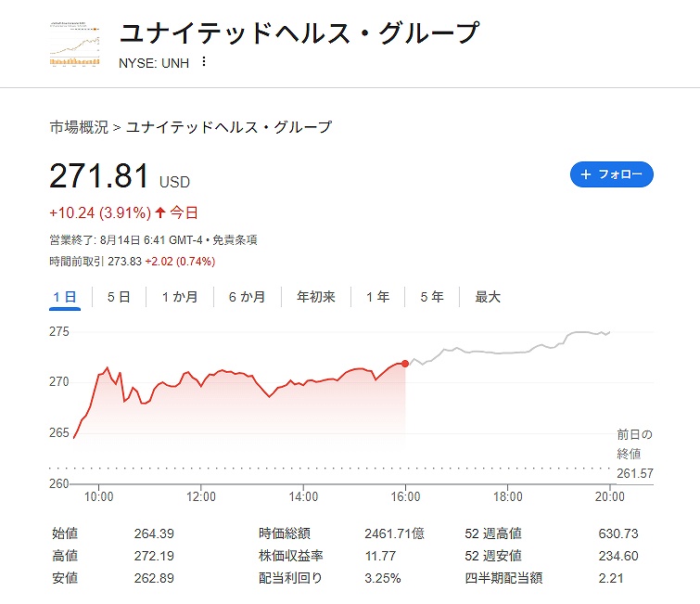Image resolution: width=700 pixels, height=604 pixels.
Task: Click the 52 週高値 value 630.73
Action: click(619, 533)
